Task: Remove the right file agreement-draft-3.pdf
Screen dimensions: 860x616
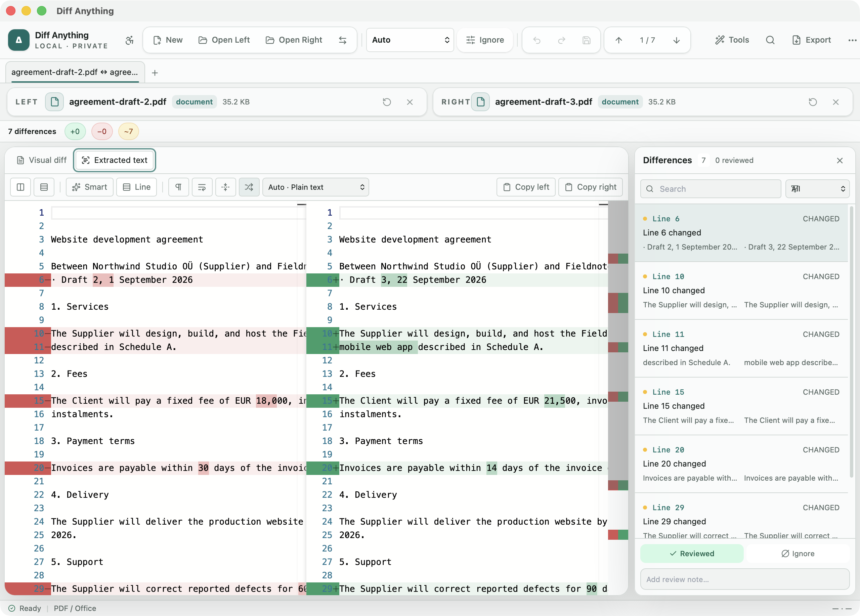Action: coord(836,102)
